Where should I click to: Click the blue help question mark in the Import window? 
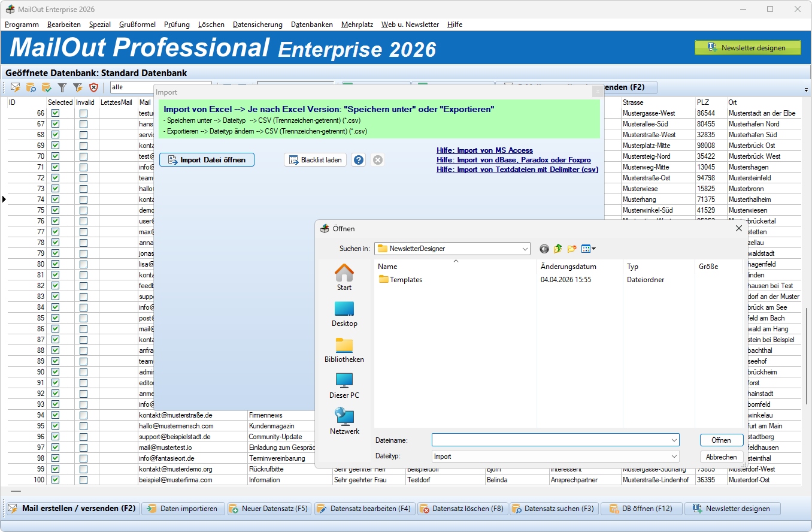[358, 160]
